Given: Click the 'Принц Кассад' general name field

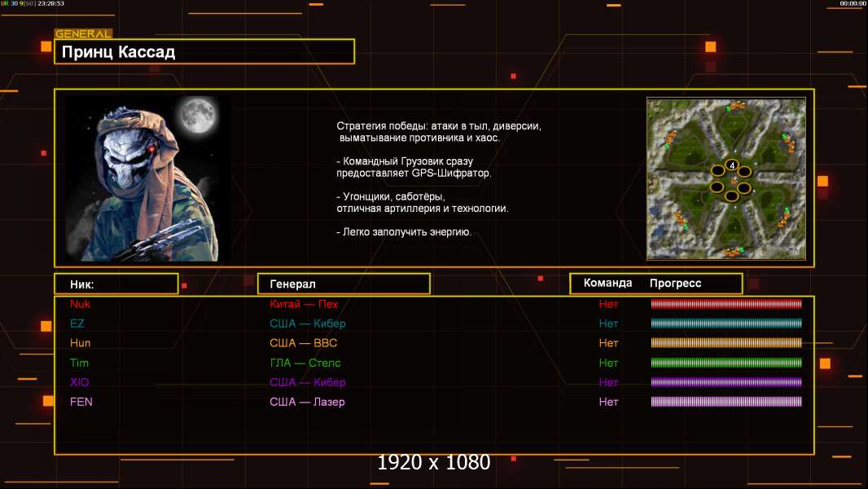Looking at the screenshot, I should tap(204, 52).
